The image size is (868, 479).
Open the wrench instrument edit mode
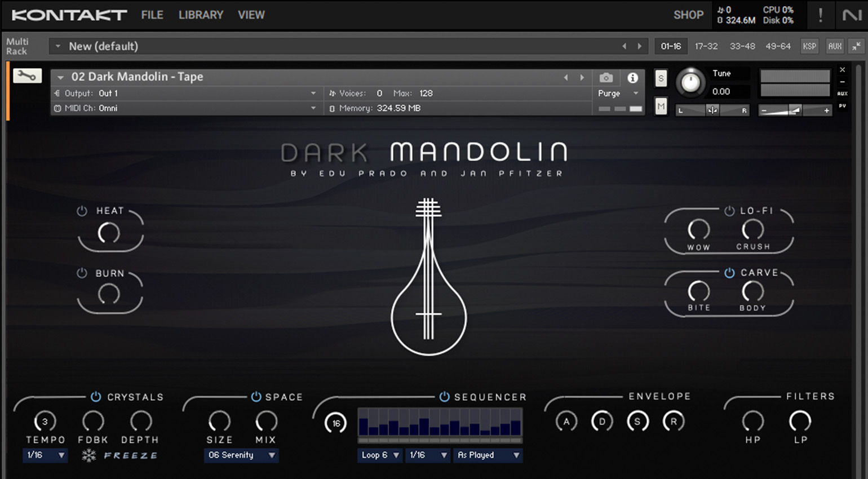tap(27, 76)
